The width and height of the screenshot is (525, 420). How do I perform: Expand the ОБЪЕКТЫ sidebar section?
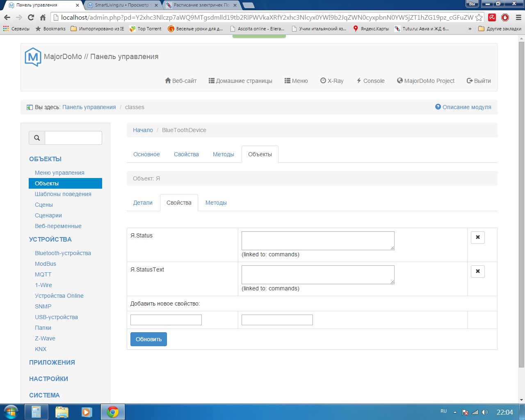point(45,159)
